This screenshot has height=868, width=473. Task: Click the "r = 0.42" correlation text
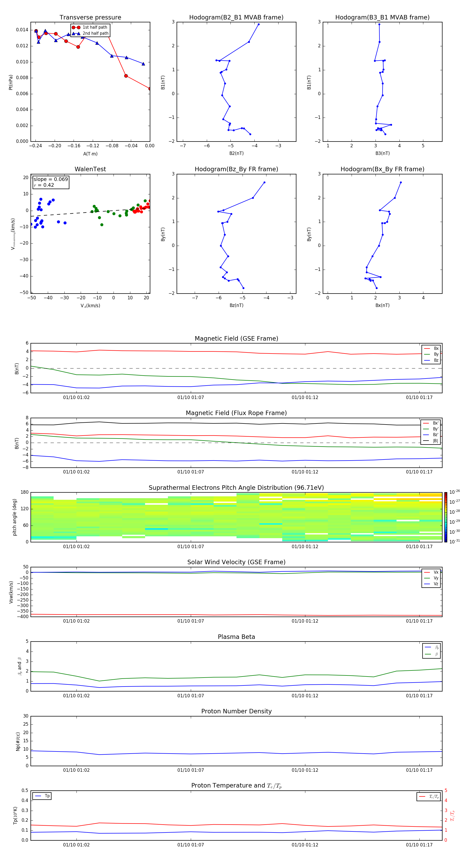click(44, 185)
